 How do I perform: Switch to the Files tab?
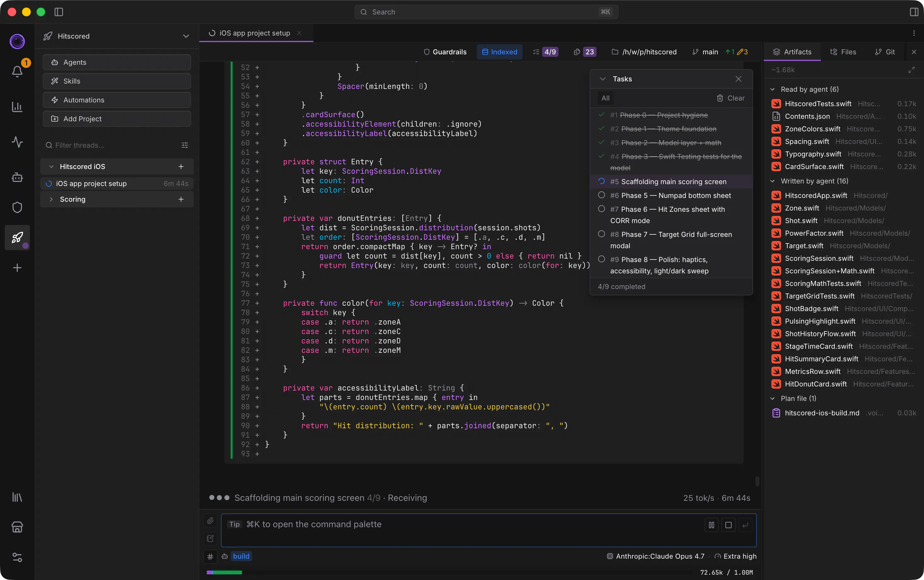coord(843,52)
